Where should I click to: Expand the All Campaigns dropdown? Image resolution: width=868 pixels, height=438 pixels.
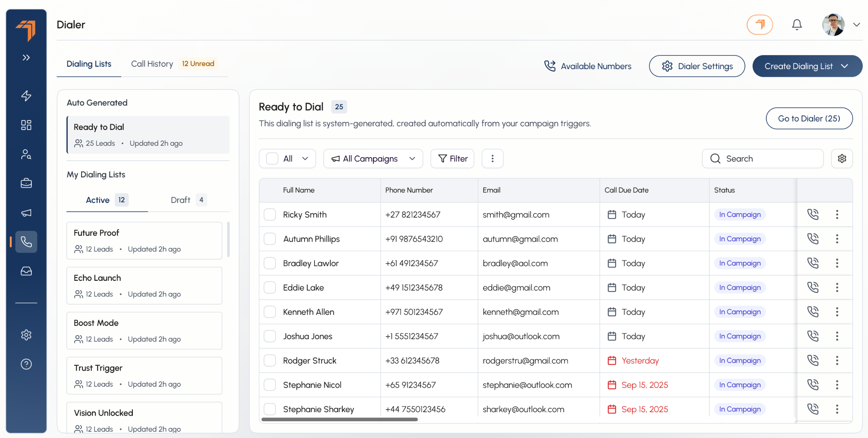click(x=373, y=159)
